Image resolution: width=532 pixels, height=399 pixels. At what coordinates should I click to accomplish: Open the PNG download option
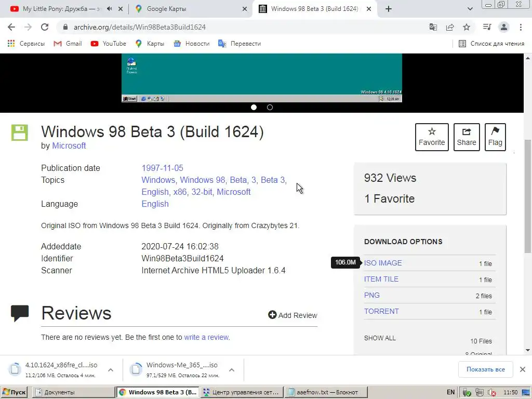tap(371, 295)
